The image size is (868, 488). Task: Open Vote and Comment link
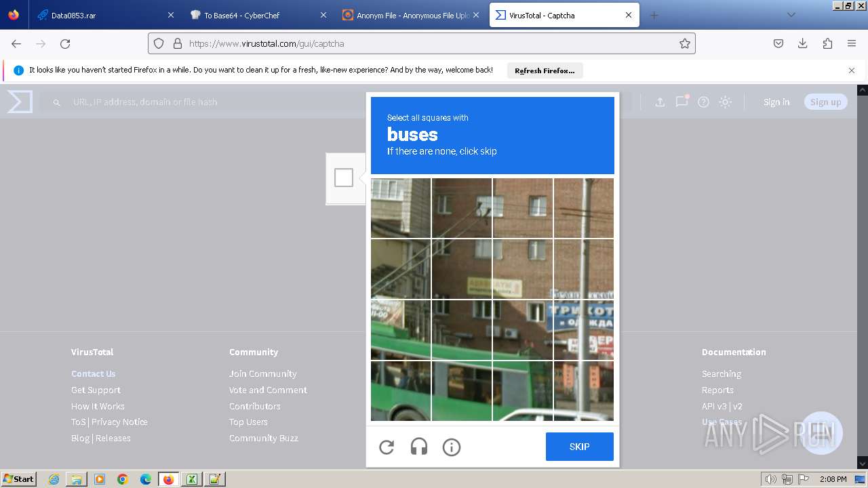(268, 390)
